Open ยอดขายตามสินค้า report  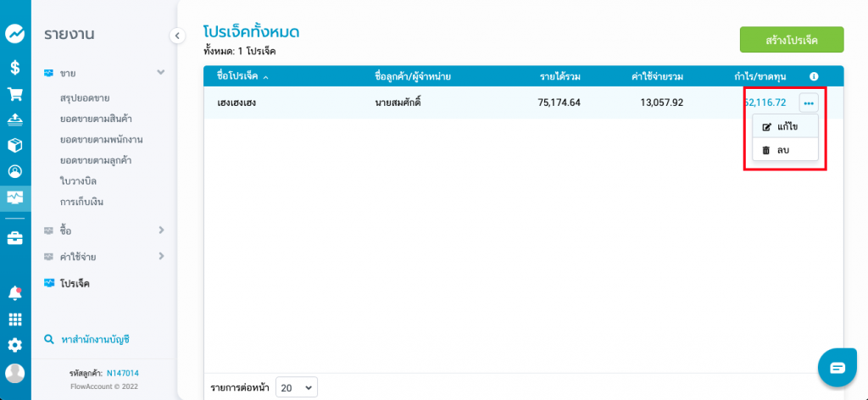pos(96,119)
